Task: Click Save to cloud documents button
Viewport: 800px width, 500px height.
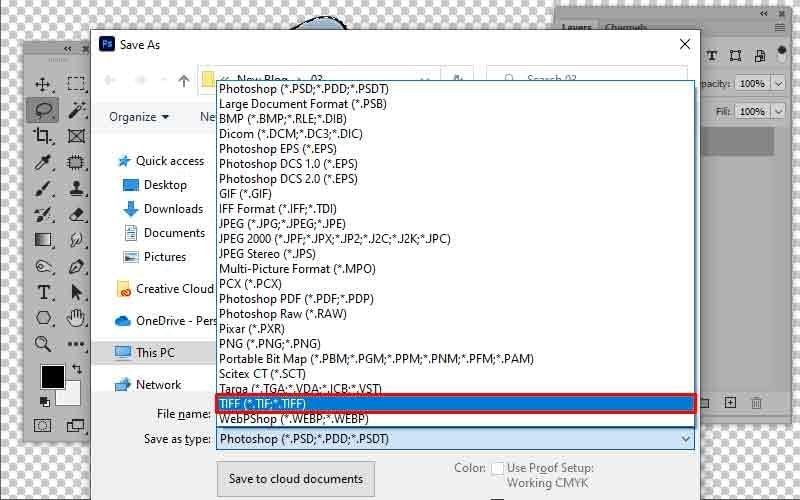Action: tap(296, 479)
